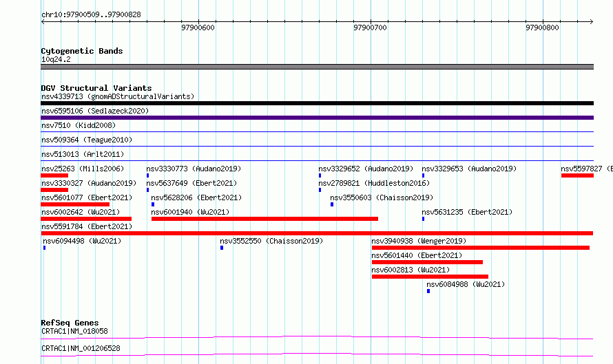
Task: Click nsv5601077 (Ebert2021) label
Action: pyautogui.click(x=87, y=197)
